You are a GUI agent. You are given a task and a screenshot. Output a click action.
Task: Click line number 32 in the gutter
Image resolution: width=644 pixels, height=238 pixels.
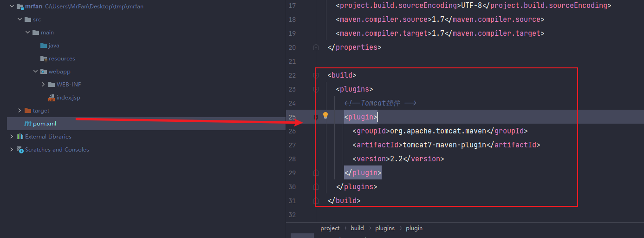coord(292,215)
